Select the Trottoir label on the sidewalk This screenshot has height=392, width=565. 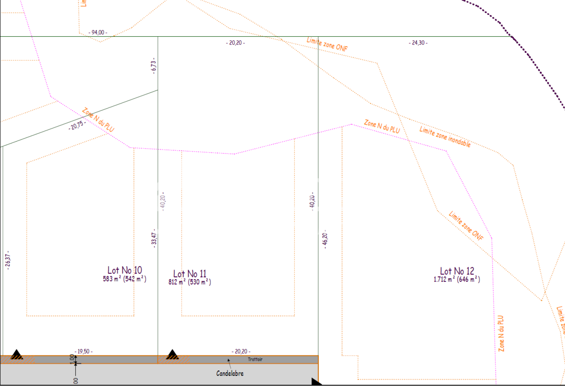(x=255, y=359)
